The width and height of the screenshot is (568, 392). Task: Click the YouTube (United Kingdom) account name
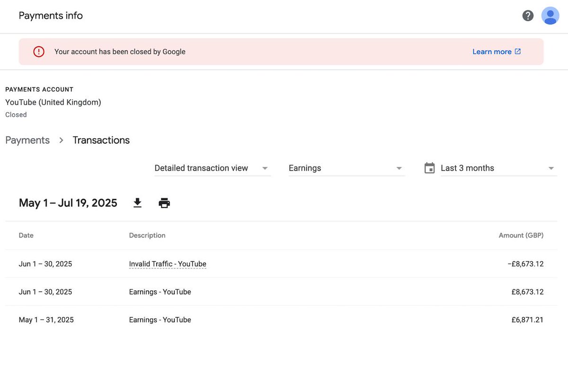(x=53, y=102)
